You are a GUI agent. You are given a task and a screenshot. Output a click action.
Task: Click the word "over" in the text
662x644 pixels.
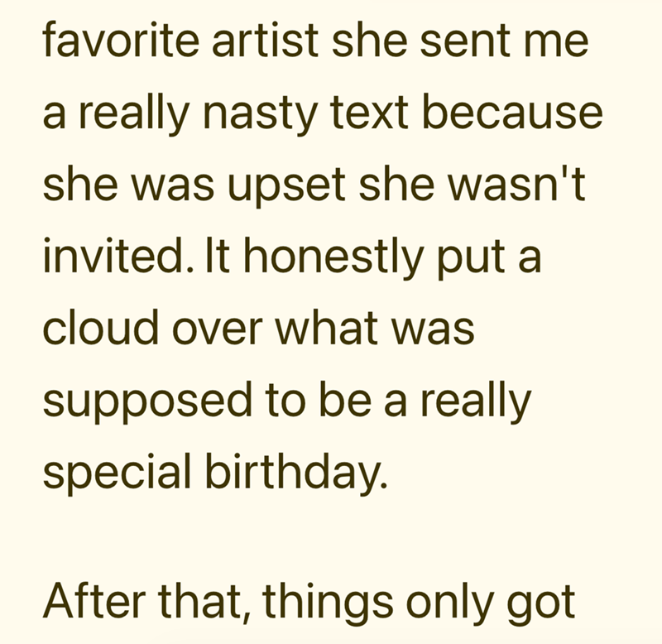[217, 330]
